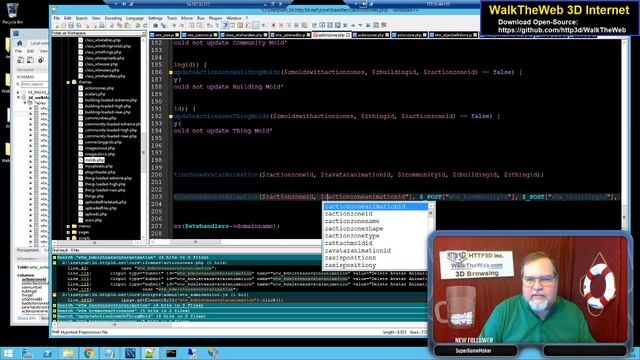Redo using the toolbar icon
The image size is (640, 360).
point(146,25)
